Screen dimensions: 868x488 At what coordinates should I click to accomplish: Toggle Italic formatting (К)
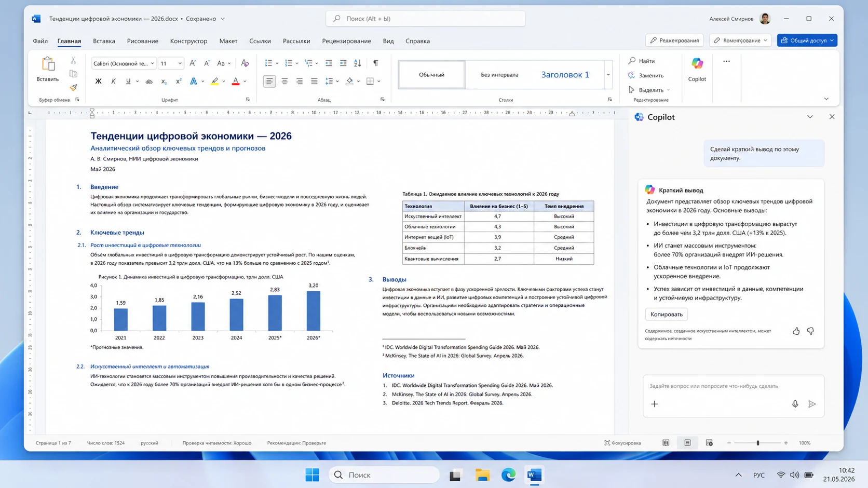(113, 82)
